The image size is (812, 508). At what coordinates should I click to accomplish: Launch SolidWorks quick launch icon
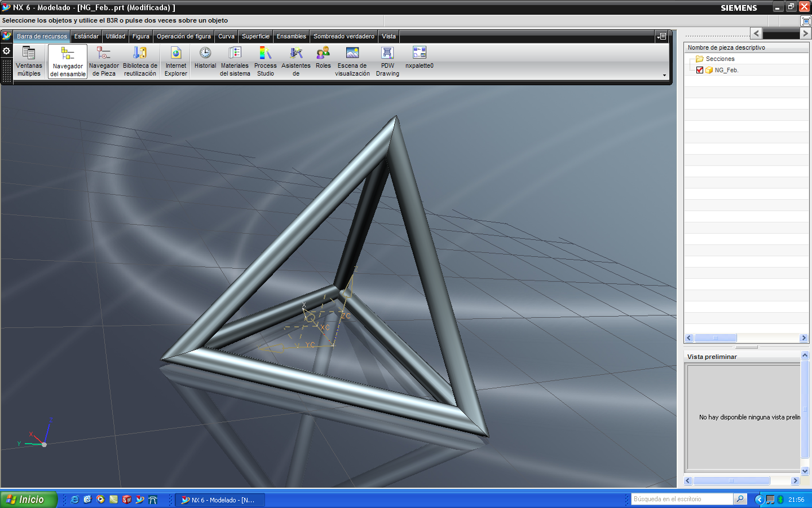point(127,500)
